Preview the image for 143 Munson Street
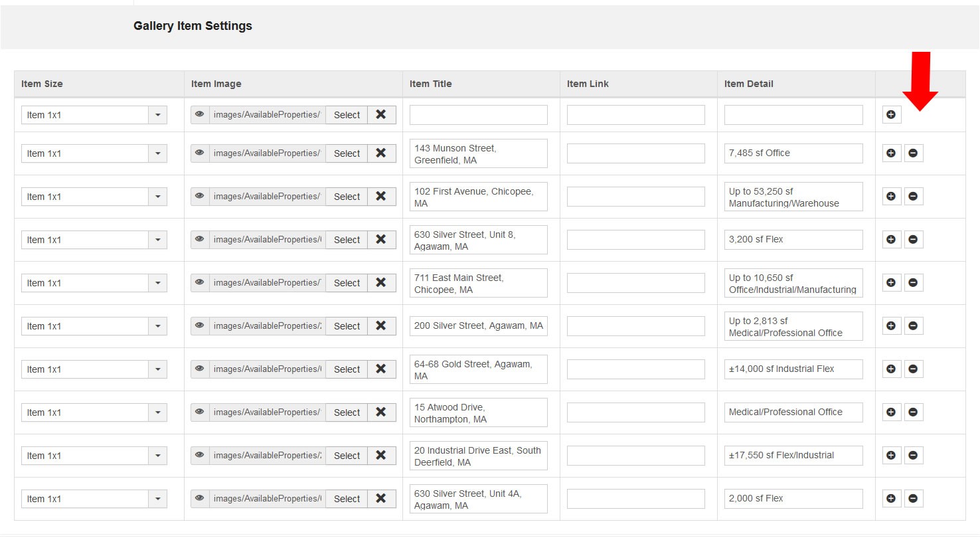 point(199,153)
